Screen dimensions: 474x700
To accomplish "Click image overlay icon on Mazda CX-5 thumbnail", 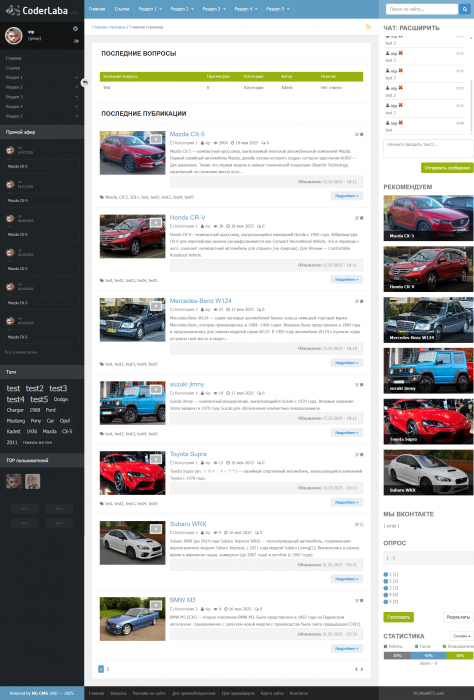I will [x=155, y=139].
